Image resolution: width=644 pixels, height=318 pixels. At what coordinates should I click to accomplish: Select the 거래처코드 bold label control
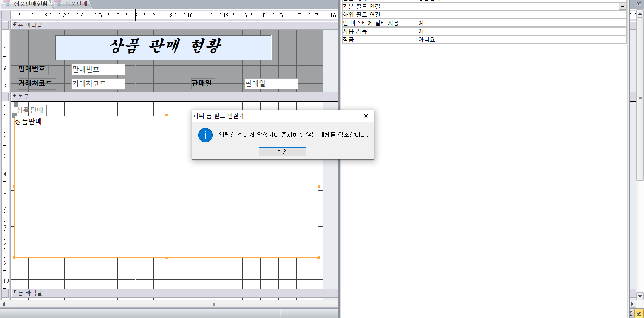(x=36, y=83)
